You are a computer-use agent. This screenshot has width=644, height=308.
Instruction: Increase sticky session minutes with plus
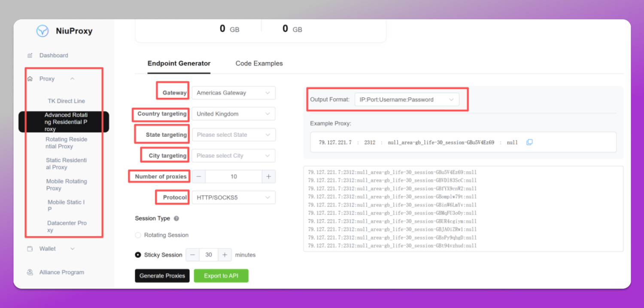tap(225, 255)
